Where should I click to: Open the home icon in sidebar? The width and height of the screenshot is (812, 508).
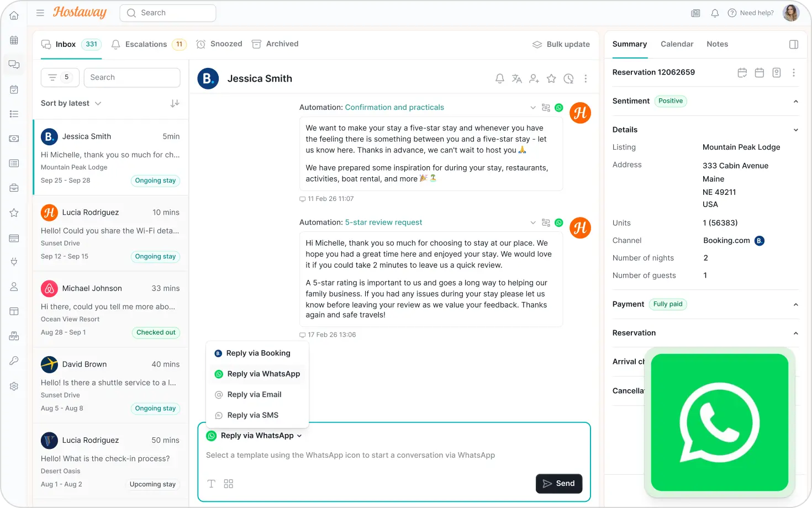click(14, 15)
